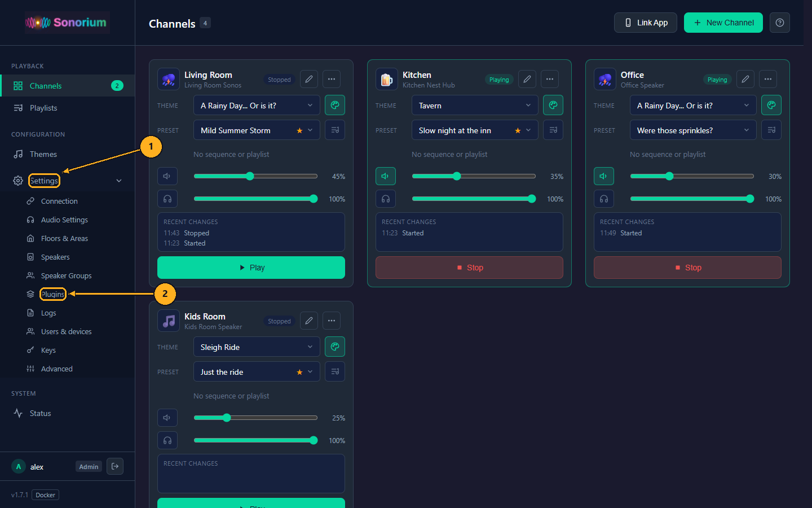Toggle mute speaker for Living Room channel
812x508 pixels.
[x=167, y=176]
